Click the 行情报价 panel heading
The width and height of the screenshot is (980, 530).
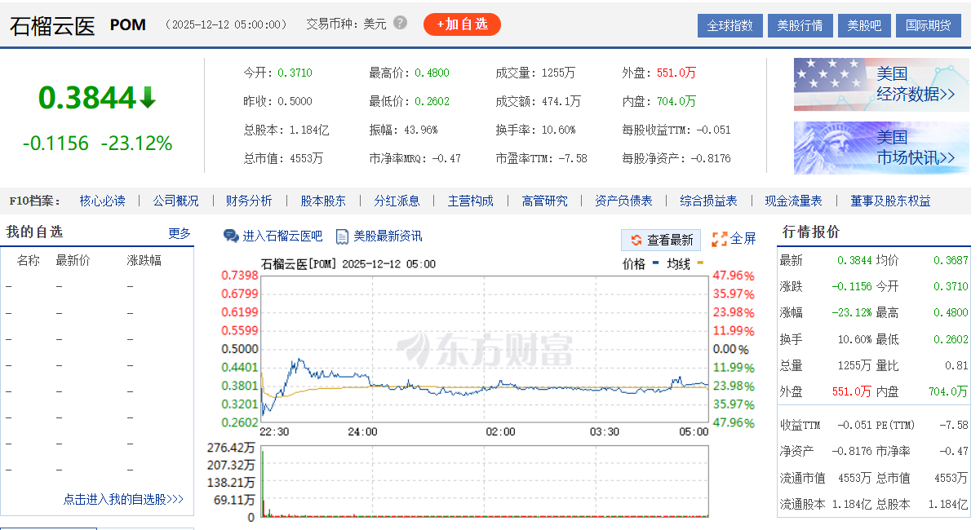[x=811, y=232]
